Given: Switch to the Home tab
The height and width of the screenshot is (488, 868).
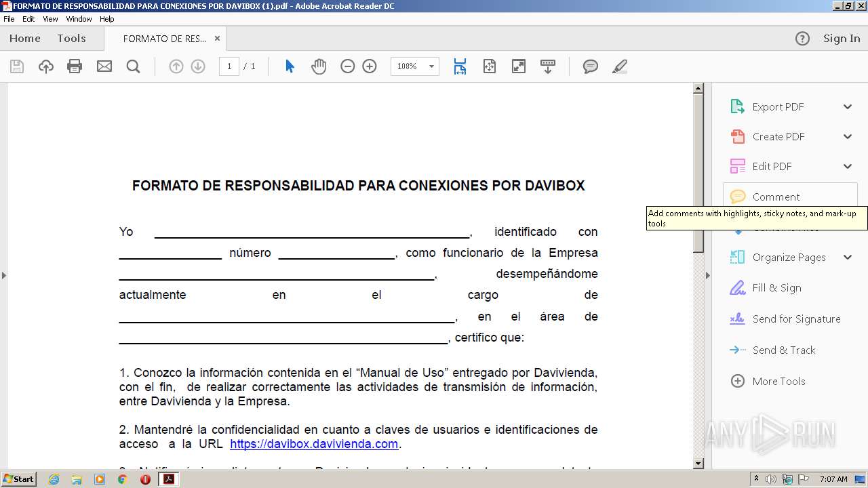Looking at the screenshot, I should pos(25,39).
